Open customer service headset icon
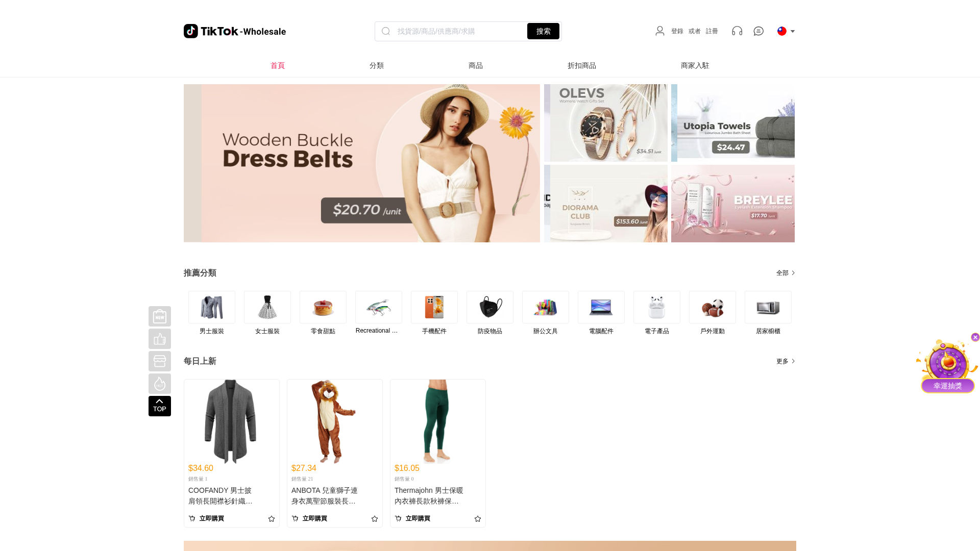The width and height of the screenshot is (980, 551). (x=737, y=31)
